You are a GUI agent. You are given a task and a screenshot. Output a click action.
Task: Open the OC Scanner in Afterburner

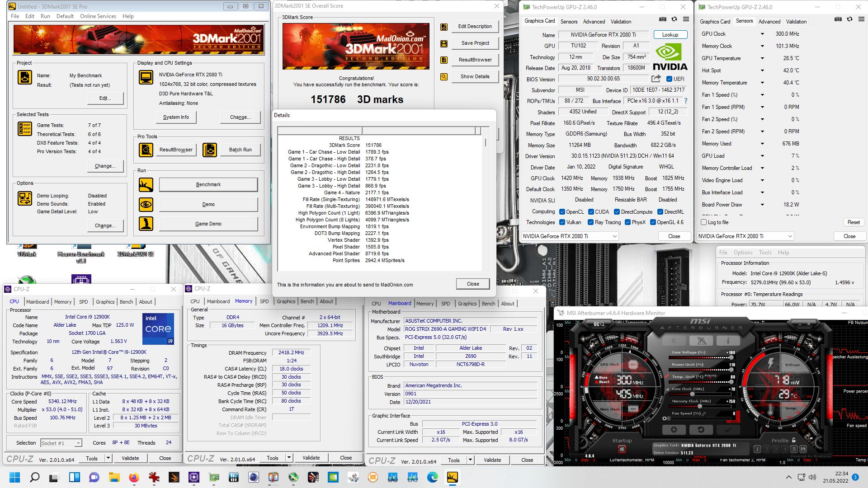pos(599,324)
